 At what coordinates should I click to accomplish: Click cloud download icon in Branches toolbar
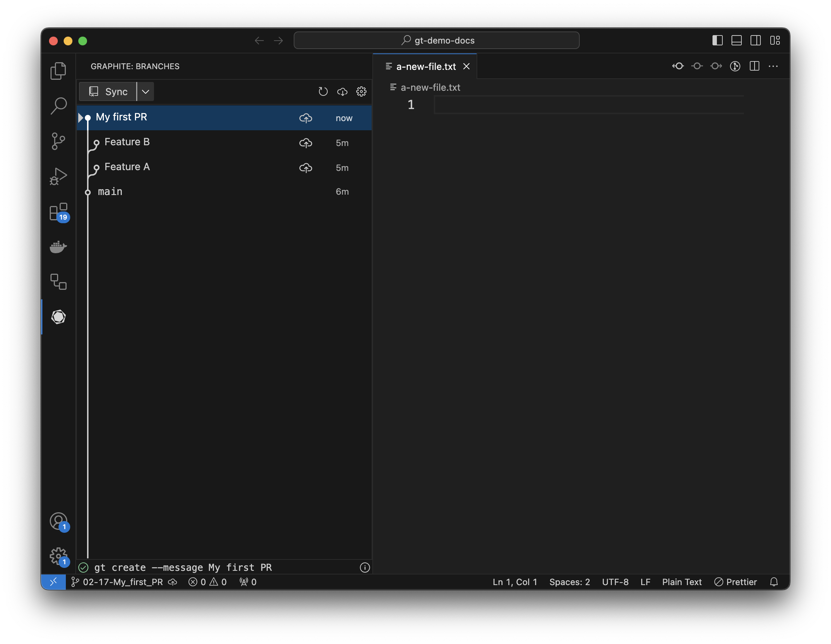342,92
